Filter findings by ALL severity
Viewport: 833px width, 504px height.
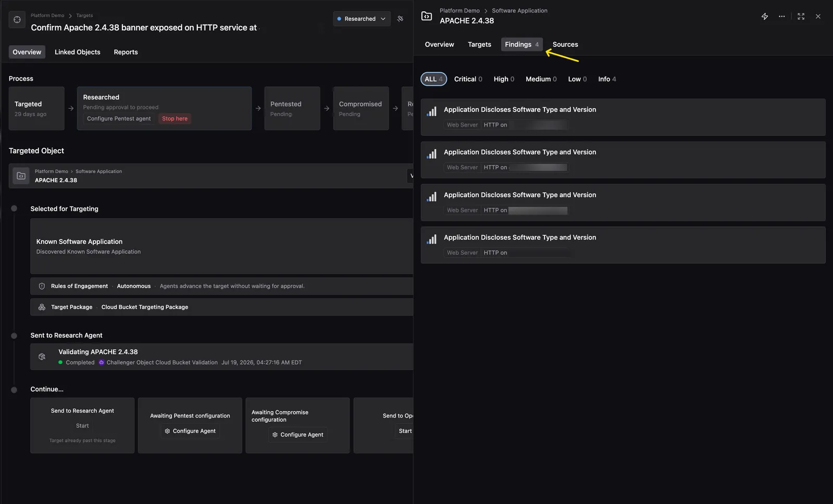point(434,79)
